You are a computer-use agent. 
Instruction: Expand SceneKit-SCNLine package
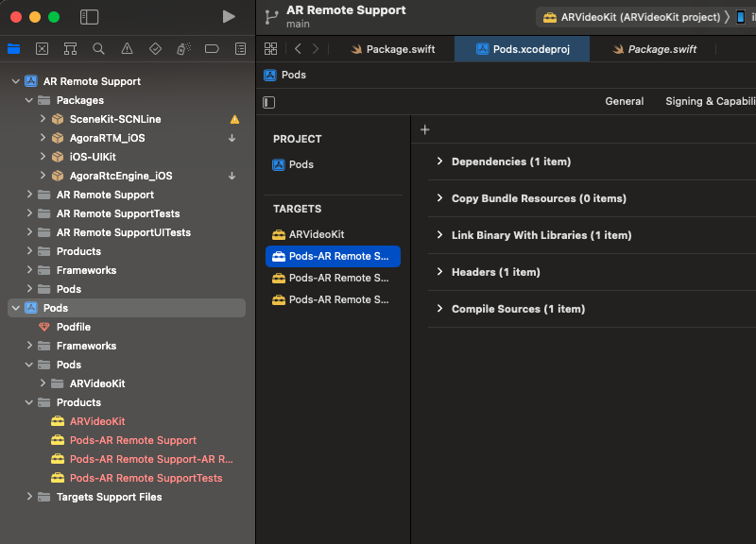pos(43,119)
